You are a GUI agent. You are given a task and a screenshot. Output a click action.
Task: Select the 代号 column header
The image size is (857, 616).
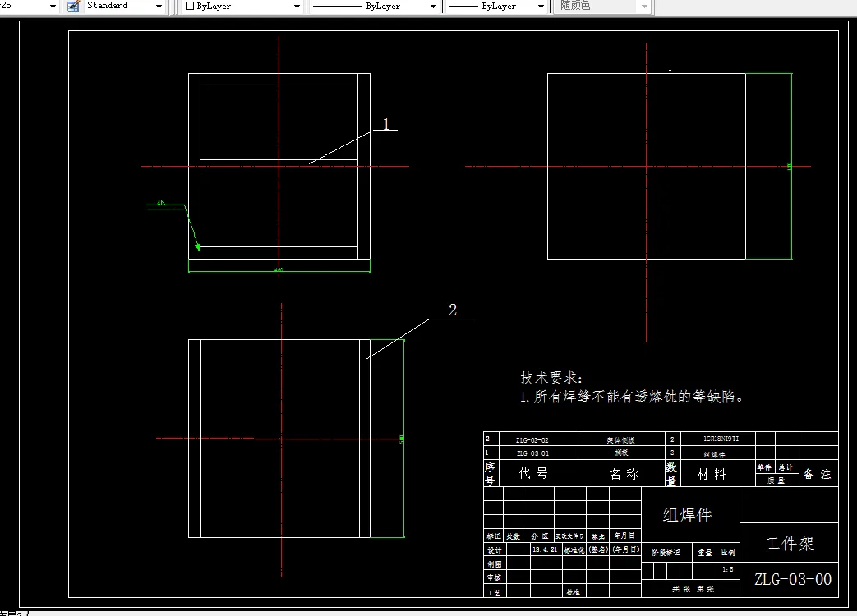[x=533, y=473]
